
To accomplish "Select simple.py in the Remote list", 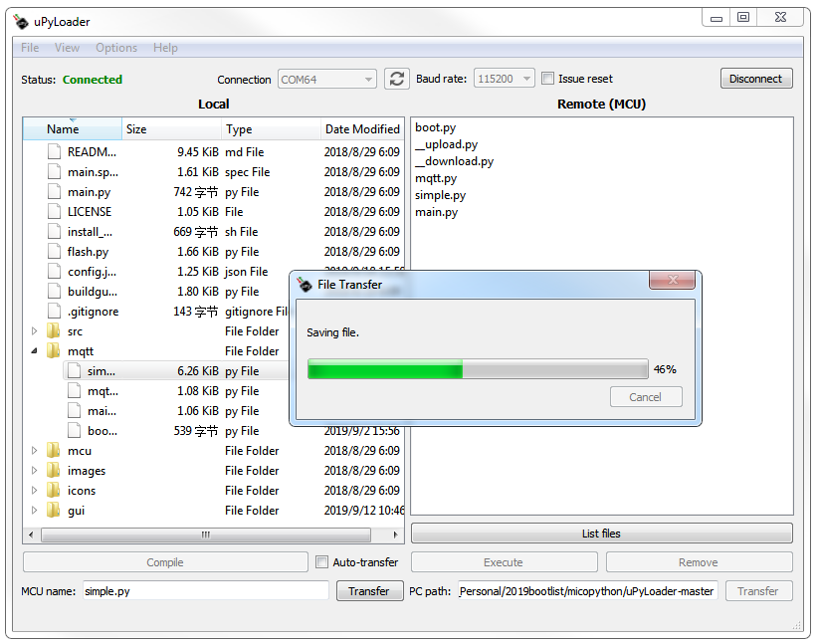I will click(440, 195).
